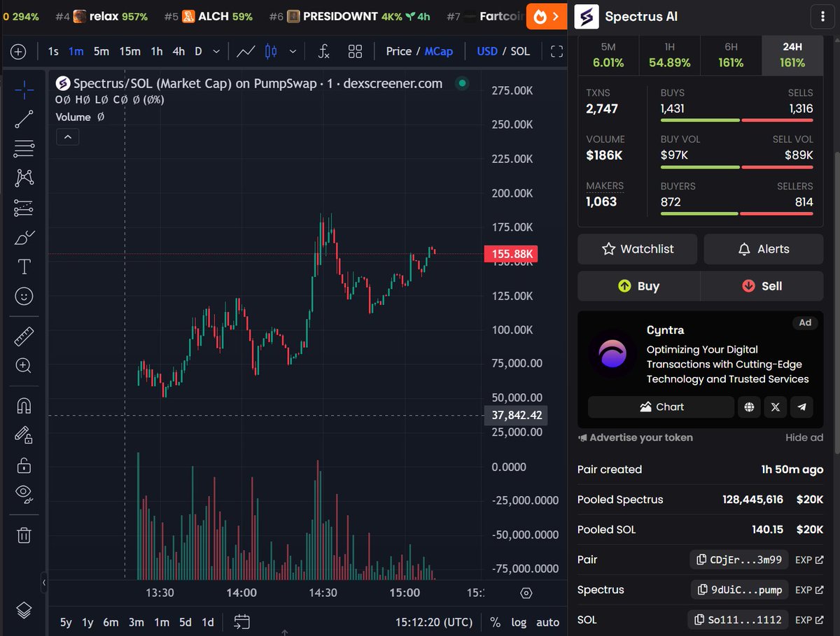This screenshot has width=840, height=636.
Task: Click the Hide ad link
Action: (x=804, y=438)
